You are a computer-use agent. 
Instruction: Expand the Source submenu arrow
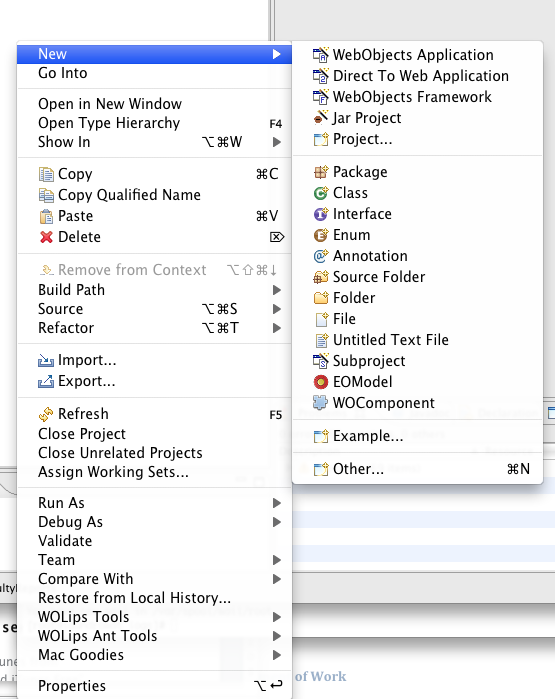[x=277, y=309]
